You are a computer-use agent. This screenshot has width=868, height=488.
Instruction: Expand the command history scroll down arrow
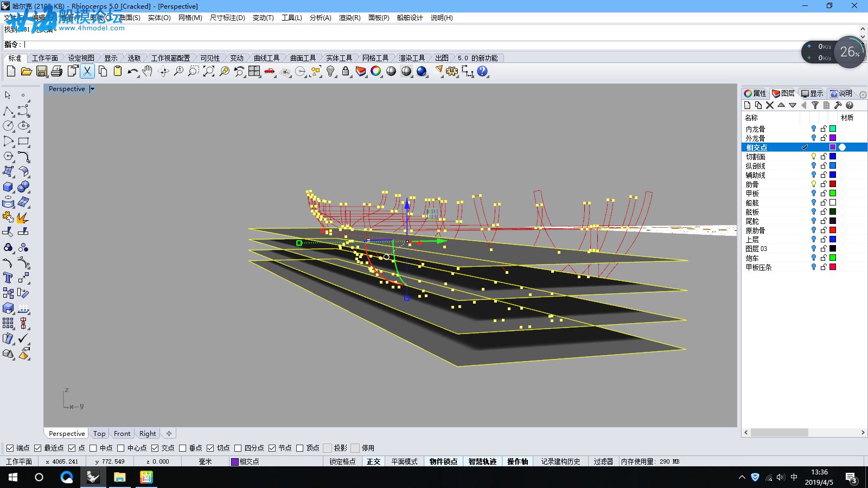click(x=863, y=37)
